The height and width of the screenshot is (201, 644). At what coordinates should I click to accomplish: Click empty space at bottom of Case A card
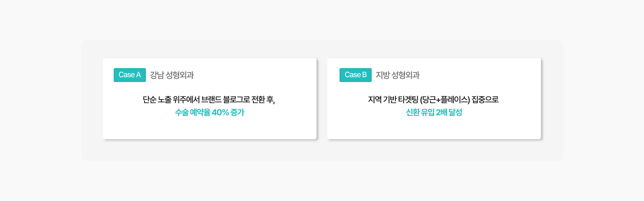point(209,129)
